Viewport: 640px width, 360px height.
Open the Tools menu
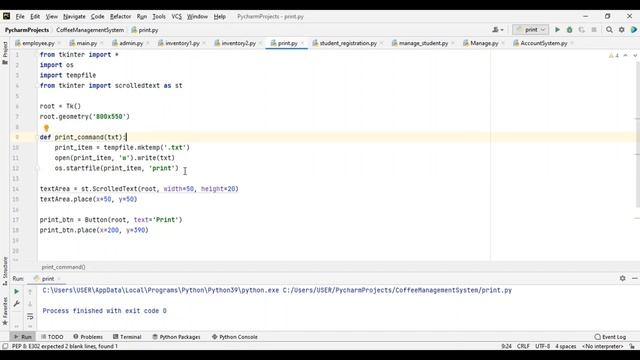point(159,16)
